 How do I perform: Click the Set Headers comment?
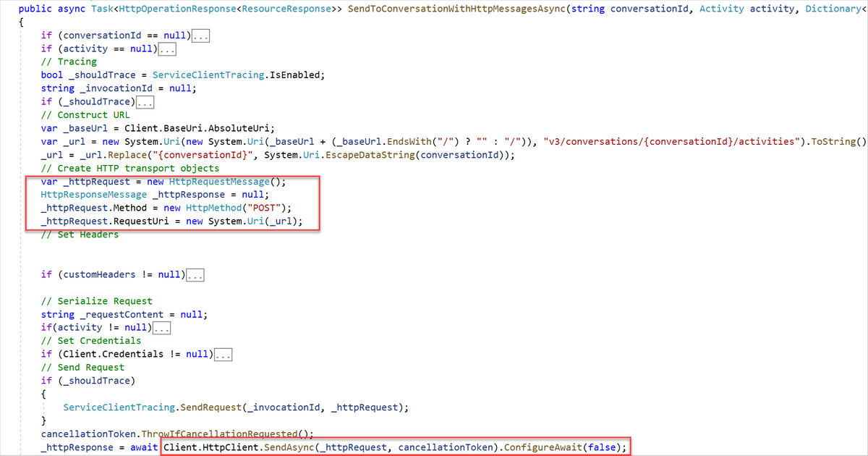click(x=80, y=234)
